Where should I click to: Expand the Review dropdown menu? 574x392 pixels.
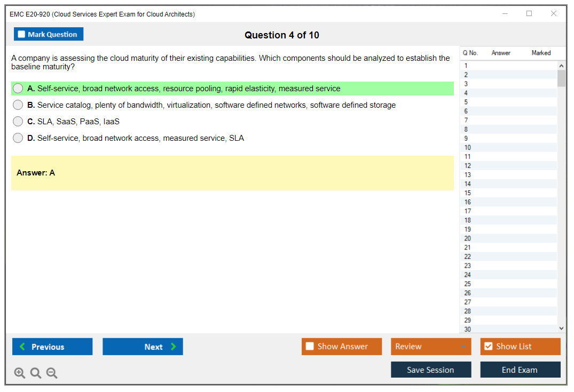coord(463,347)
